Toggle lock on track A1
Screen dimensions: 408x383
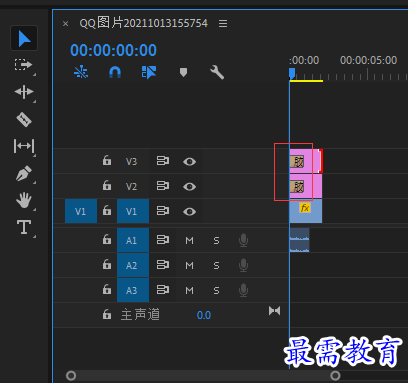(107, 239)
